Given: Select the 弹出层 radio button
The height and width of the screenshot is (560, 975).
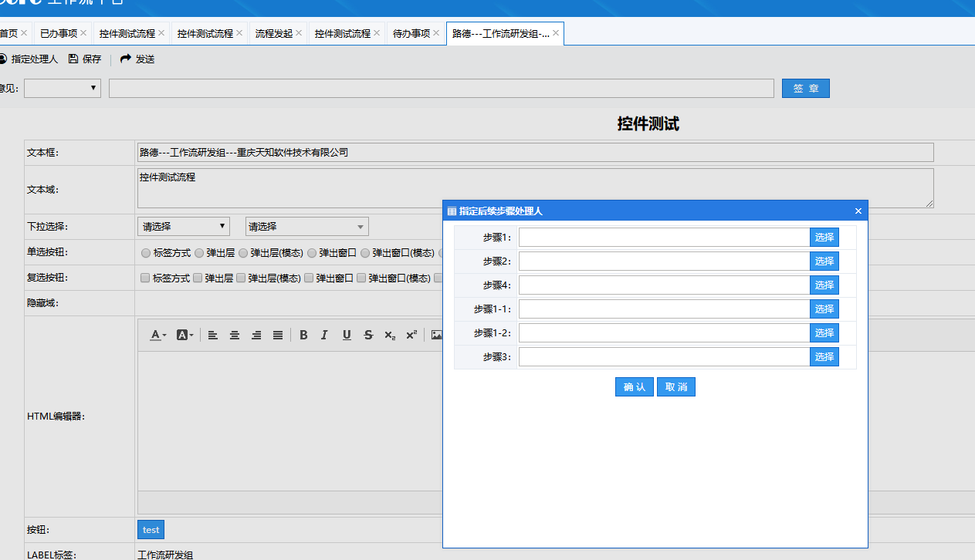Looking at the screenshot, I should 199,253.
